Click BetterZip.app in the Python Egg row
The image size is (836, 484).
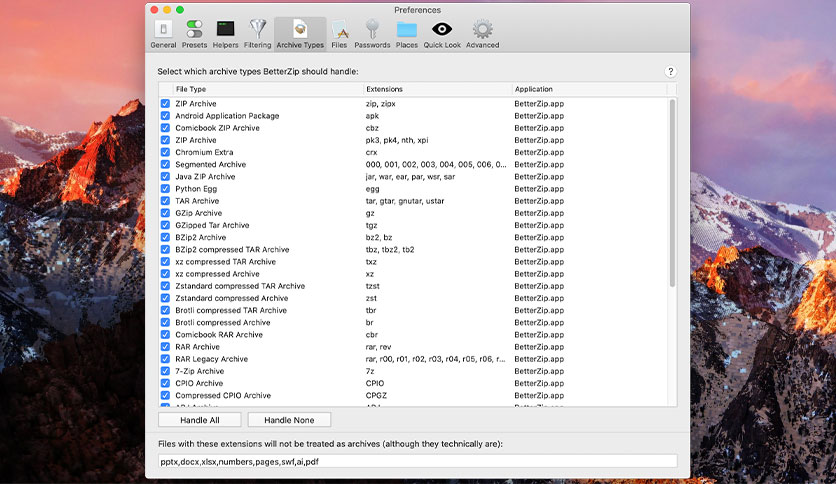click(x=539, y=189)
